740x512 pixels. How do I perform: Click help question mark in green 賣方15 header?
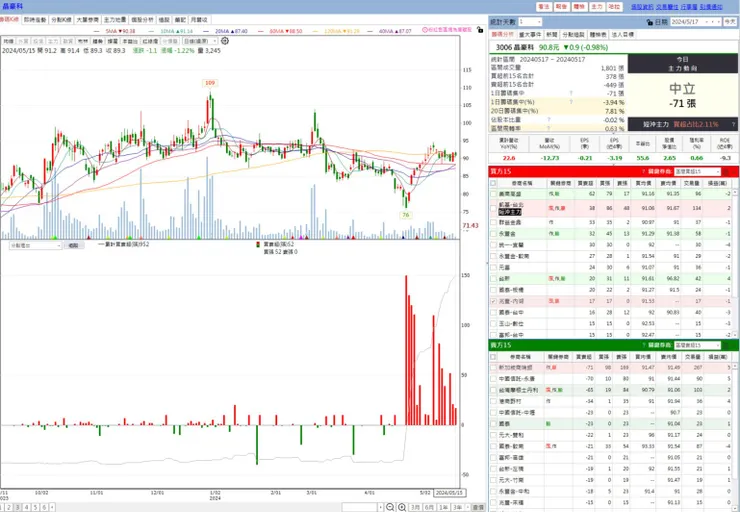(643, 345)
